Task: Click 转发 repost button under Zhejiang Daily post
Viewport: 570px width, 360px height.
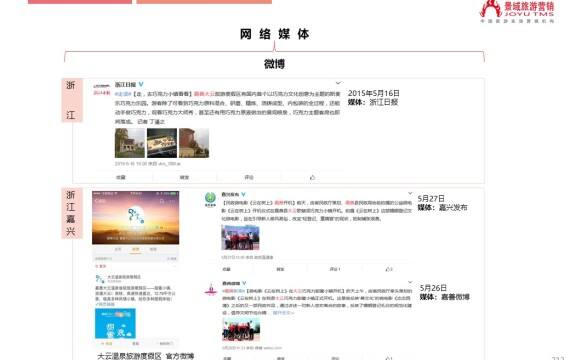Action: point(184,177)
